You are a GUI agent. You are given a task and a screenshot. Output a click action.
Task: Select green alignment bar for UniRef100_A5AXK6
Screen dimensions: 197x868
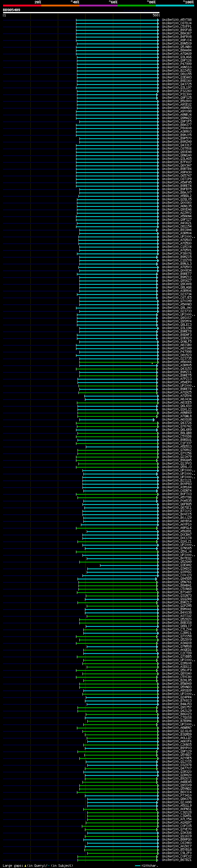[119, 362]
